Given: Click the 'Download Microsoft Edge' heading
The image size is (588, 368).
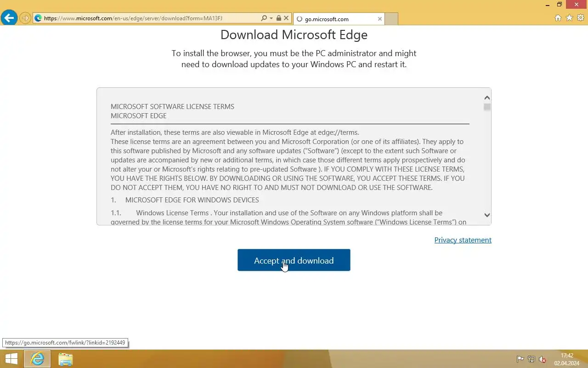Looking at the screenshot, I should [x=294, y=34].
